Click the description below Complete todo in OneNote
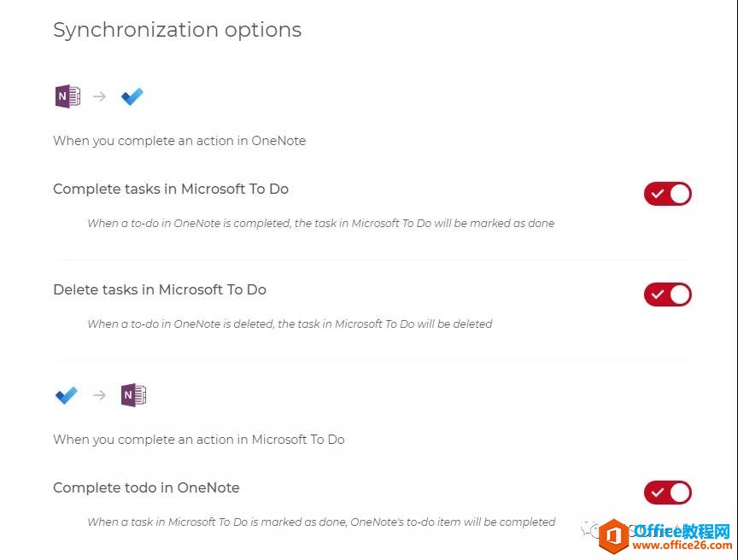 click(x=320, y=522)
